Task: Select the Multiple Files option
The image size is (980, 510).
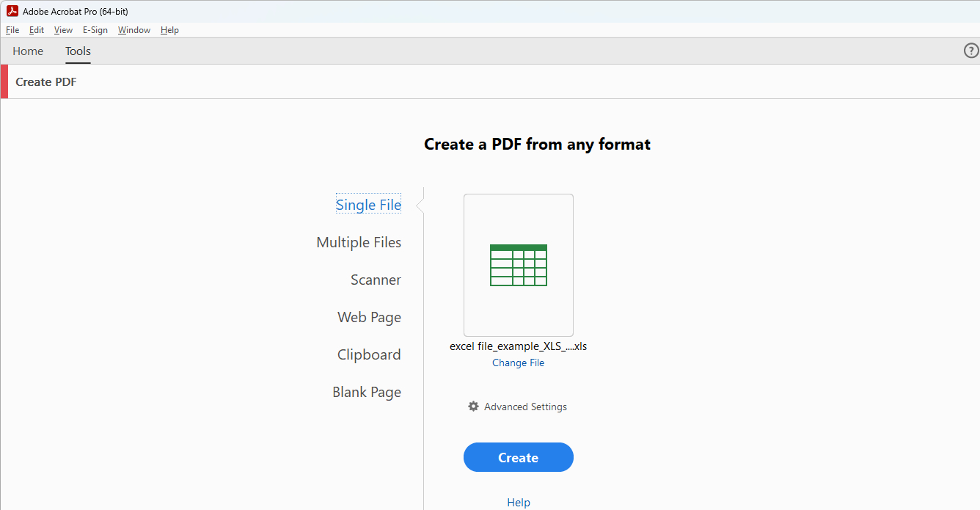Action: point(359,242)
